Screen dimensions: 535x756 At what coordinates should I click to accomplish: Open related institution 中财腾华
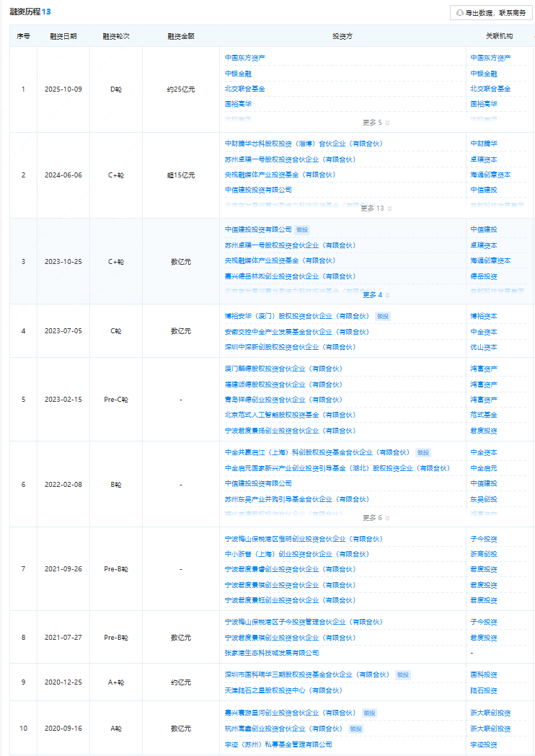point(484,144)
